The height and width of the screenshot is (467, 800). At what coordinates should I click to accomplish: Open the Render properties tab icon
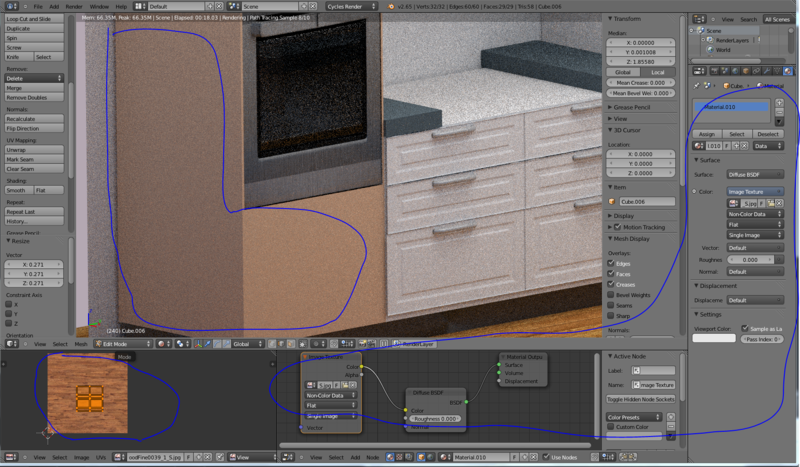point(714,71)
